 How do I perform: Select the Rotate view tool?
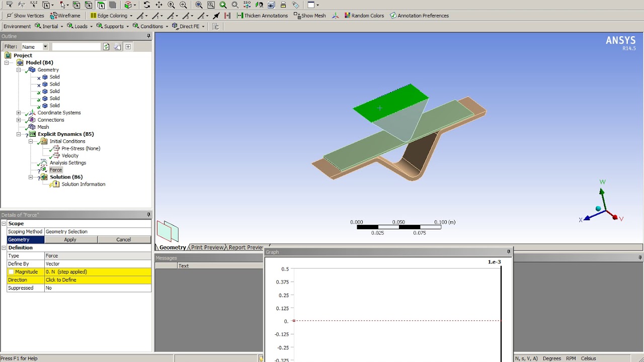(x=146, y=5)
